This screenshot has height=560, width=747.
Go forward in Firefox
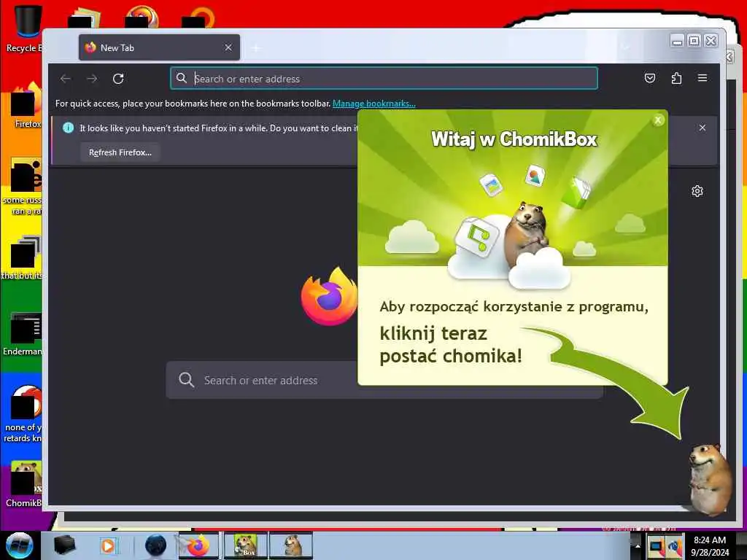coord(92,79)
